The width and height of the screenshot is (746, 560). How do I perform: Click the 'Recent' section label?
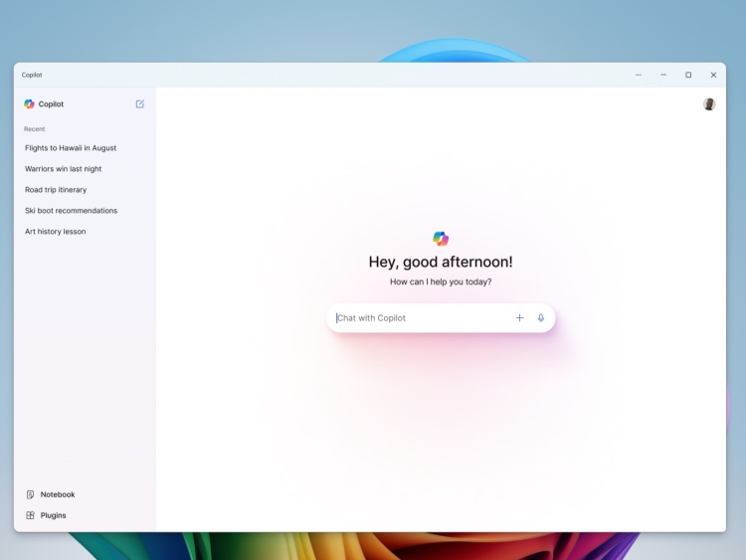pyautogui.click(x=35, y=129)
